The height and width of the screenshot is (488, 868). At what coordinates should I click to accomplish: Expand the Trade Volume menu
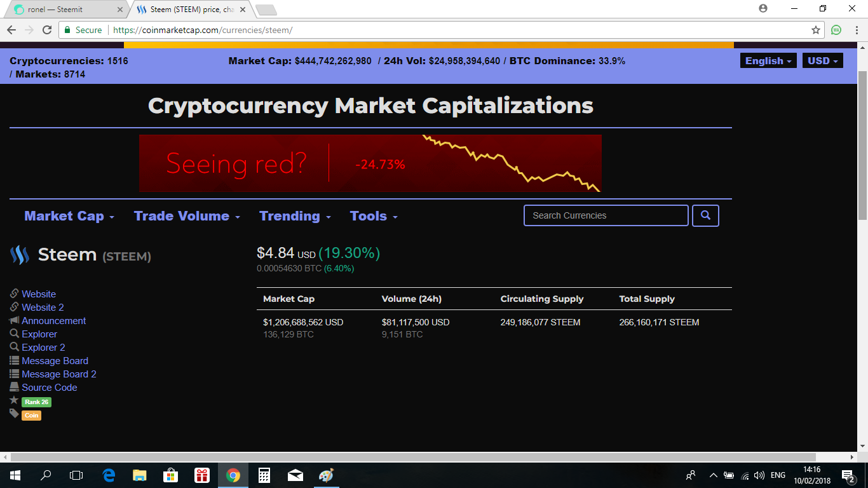[187, 216]
